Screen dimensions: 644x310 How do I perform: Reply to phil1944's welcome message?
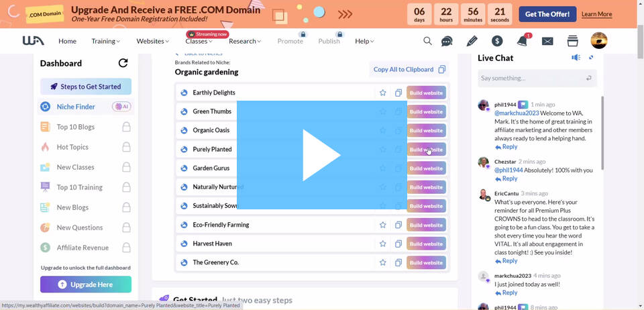(x=506, y=147)
